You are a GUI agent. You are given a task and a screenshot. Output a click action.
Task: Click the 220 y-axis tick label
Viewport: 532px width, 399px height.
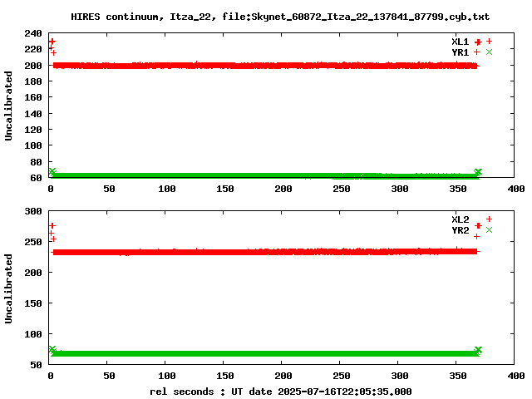point(33,50)
